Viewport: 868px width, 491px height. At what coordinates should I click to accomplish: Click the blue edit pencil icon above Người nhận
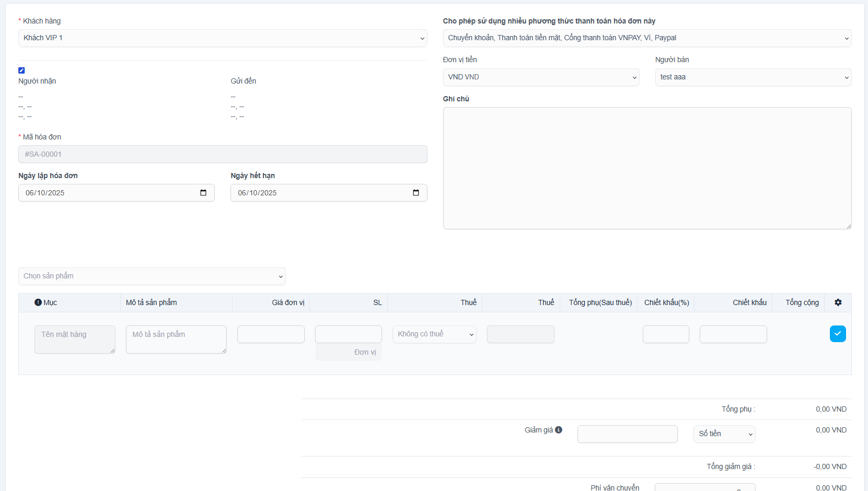[21, 71]
